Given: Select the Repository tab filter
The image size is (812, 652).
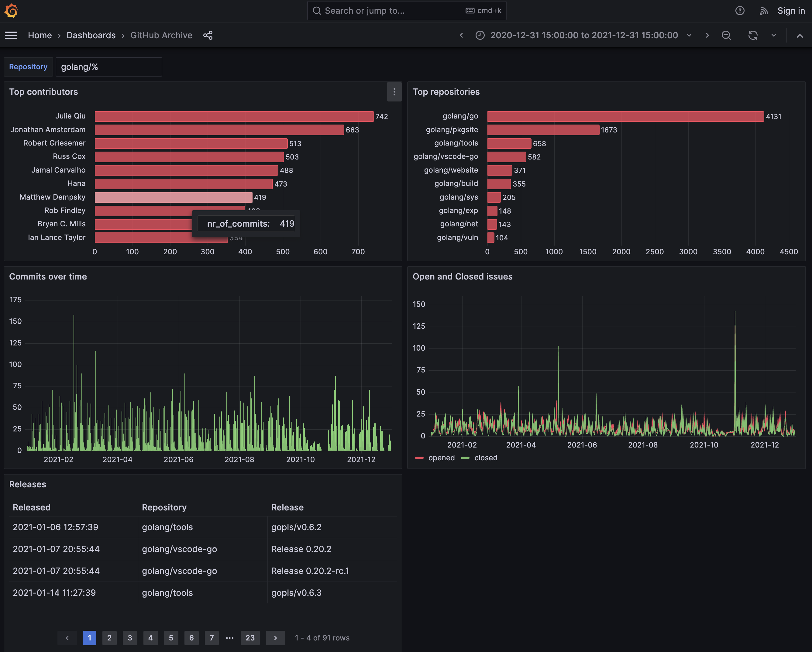Looking at the screenshot, I should 28,67.
